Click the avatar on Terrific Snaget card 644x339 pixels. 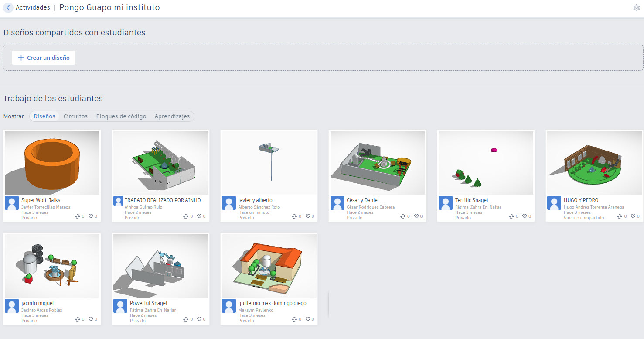point(446,203)
